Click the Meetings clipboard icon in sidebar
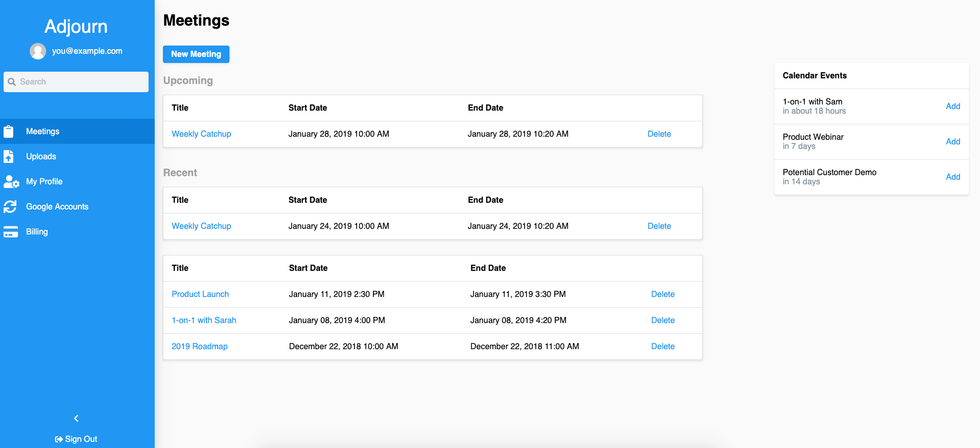Screen dimensions: 980x448 tap(9, 132)
